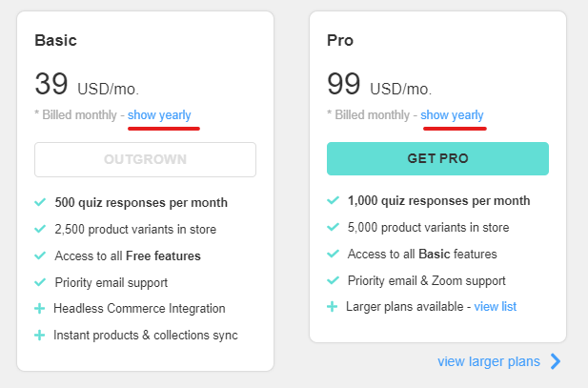Click plus icon beside Headless Commerce Integration

[39, 309]
